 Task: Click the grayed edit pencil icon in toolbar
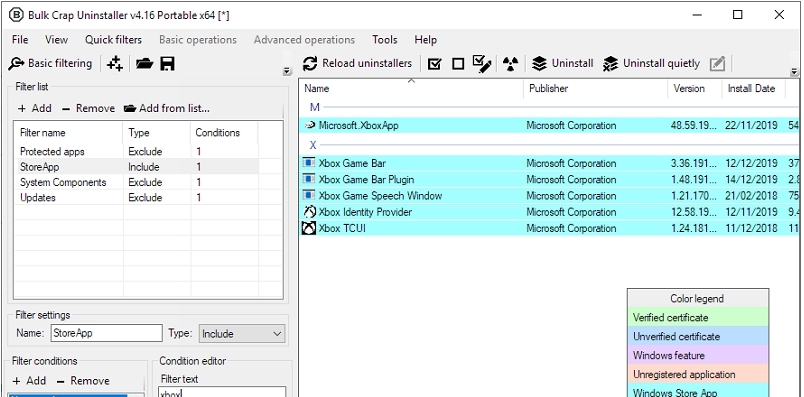click(x=717, y=64)
